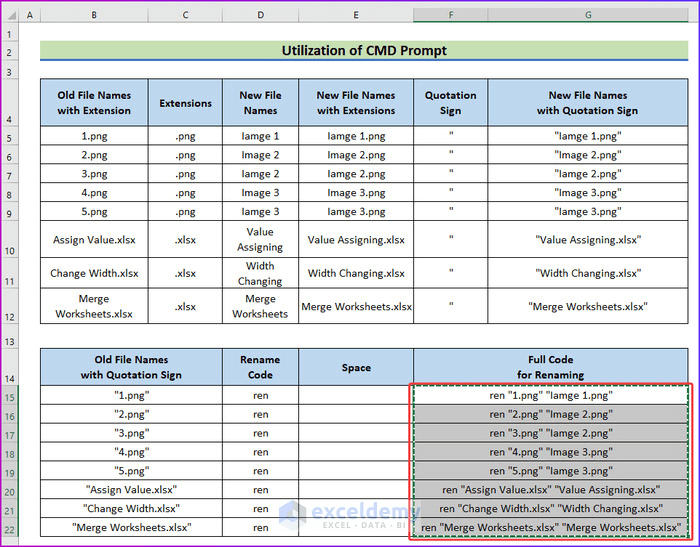Select column B header
The height and width of the screenshot is (547, 700).
pos(94,15)
